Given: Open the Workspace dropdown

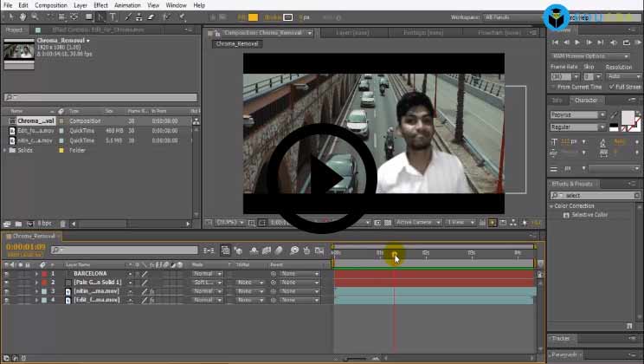Looking at the screenshot, I should [x=514, y=17].
